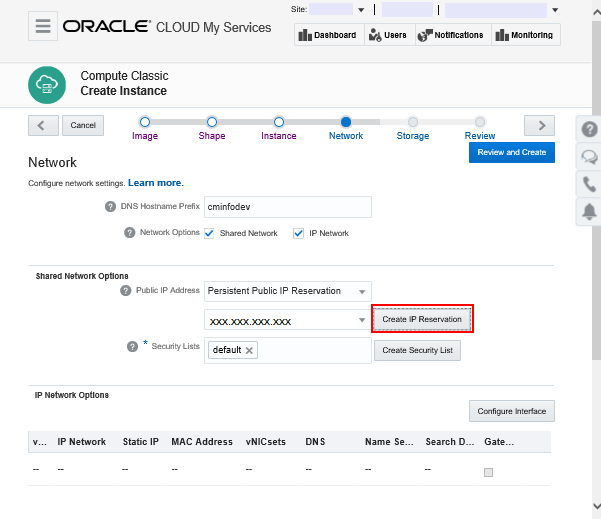Viewport: 601px width, 519px height.
Task: Click the page scrollbar up arrow
Action: 596,13
